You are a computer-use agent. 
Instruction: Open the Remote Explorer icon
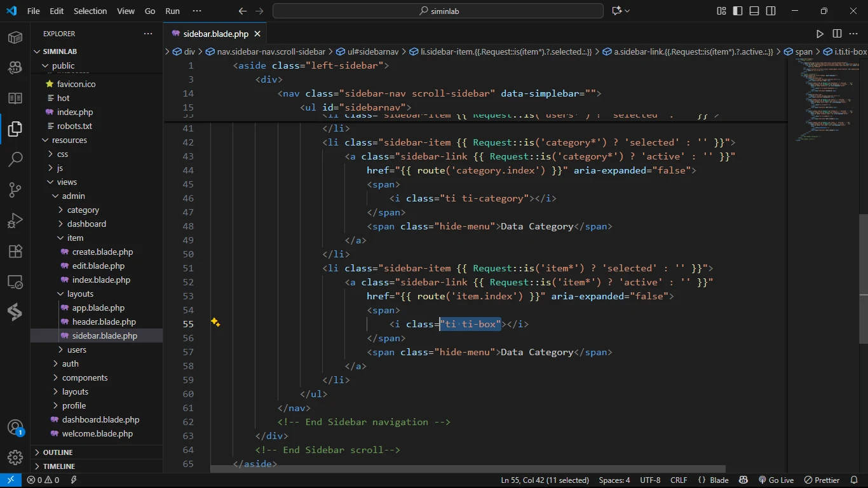click(x=15, y=281)
